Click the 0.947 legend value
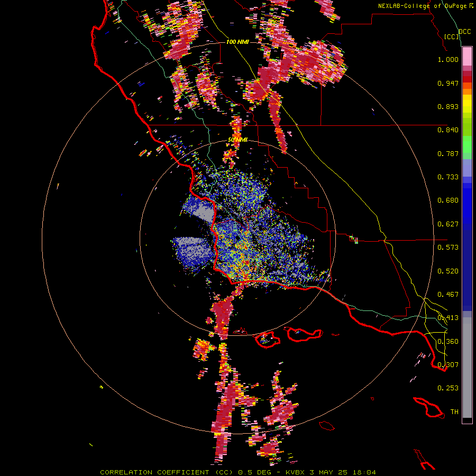Viewport: 476px width, 476px height. coord(448,83)
